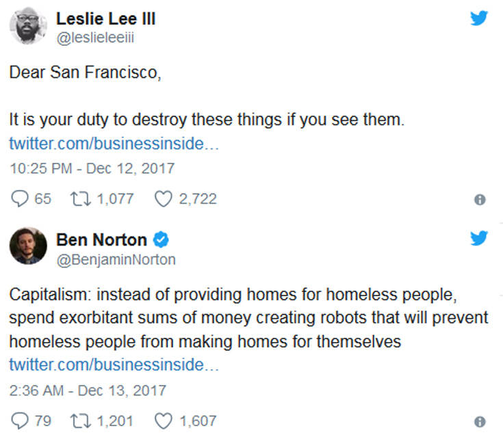Open Leslie Lee III's profile picture
The width and height of the screenshot is (503, 448).
pyautogui.click(x=28, y=27)
